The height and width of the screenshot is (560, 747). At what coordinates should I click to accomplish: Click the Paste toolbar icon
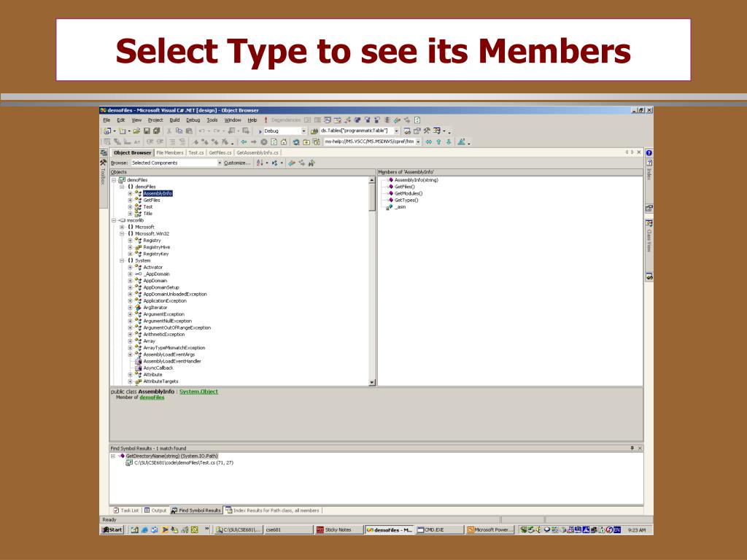[189, 131]
